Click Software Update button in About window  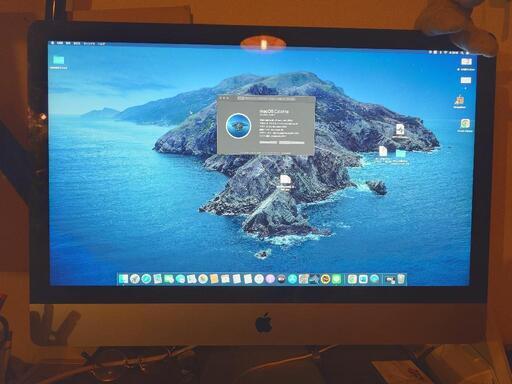292,142
